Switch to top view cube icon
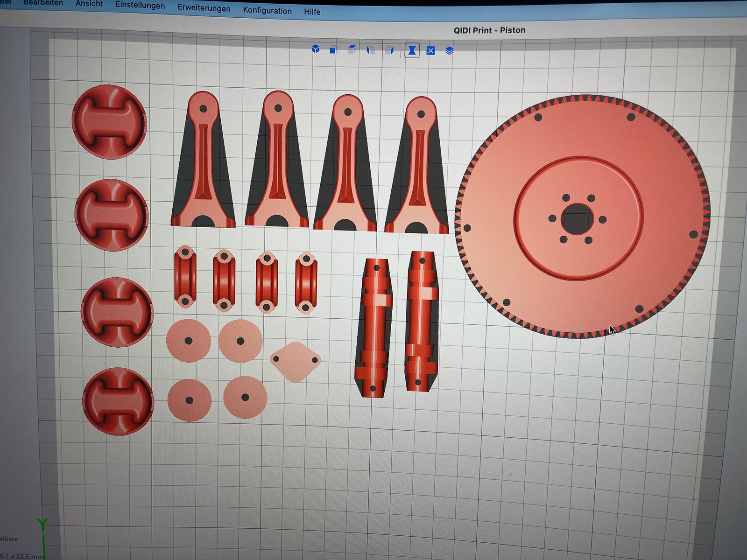Screen dimensions: 747x560 [x=352, y=49]
